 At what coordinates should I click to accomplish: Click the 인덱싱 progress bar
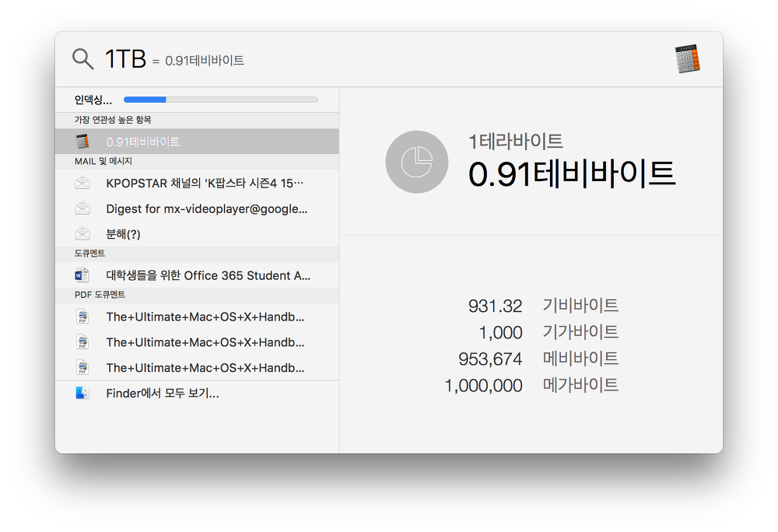click(x=220, y=100)
